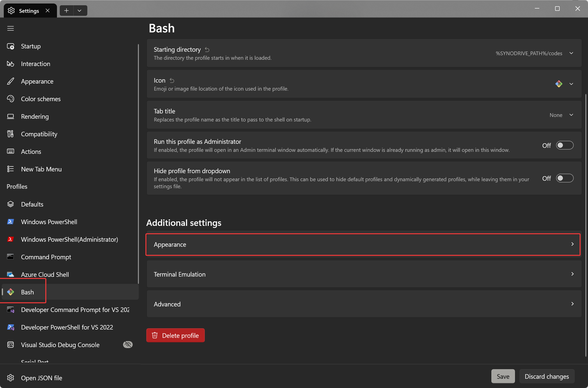Open the Command Prompt profile

coord(46,257)
